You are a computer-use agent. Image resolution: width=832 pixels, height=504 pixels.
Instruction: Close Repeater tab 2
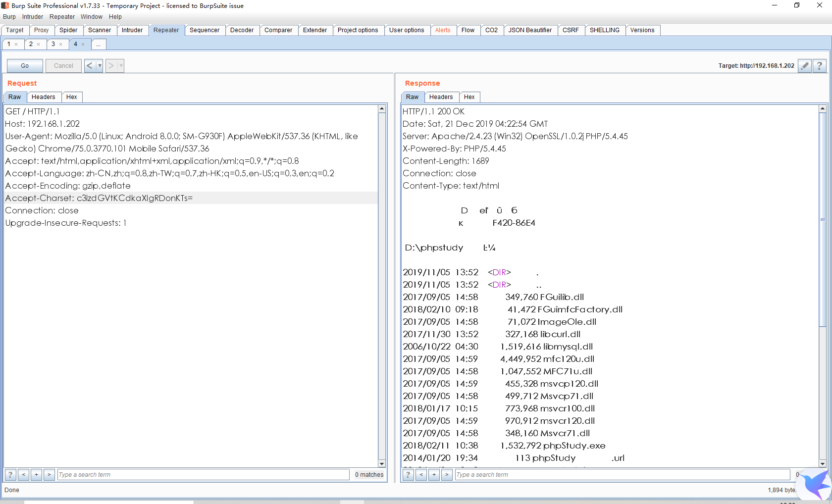tap(39, 45)
